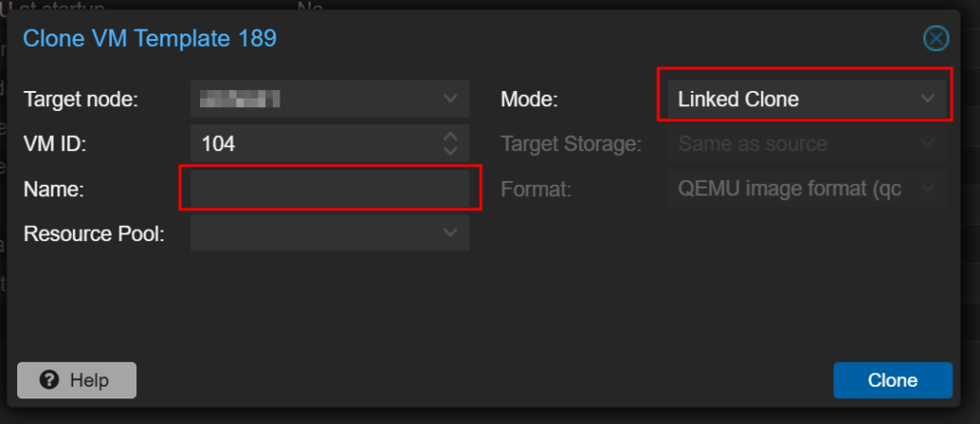Expand the Mode dropdown arrow

[927, 99]
